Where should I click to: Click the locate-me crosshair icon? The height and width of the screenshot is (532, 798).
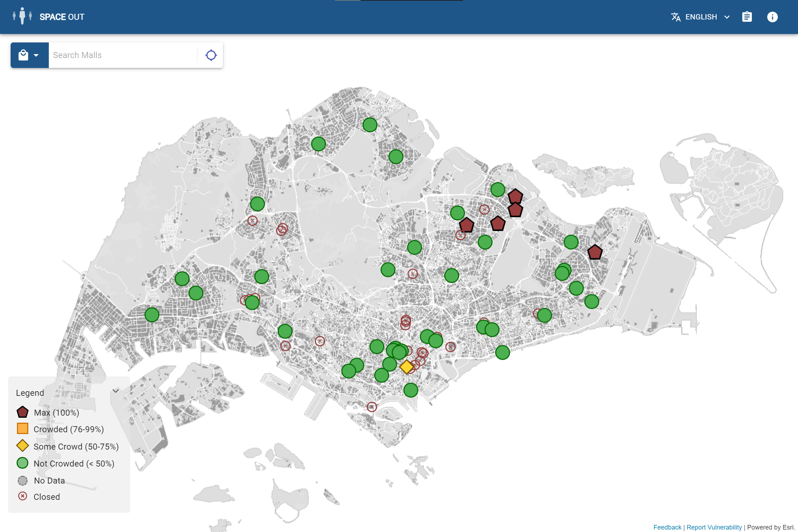211,55
